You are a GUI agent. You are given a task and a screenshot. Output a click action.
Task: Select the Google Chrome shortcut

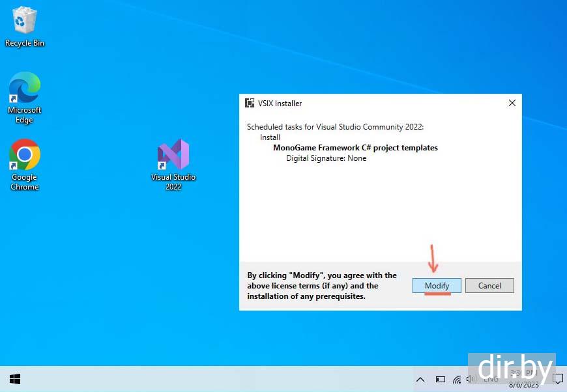click(25, 165)
